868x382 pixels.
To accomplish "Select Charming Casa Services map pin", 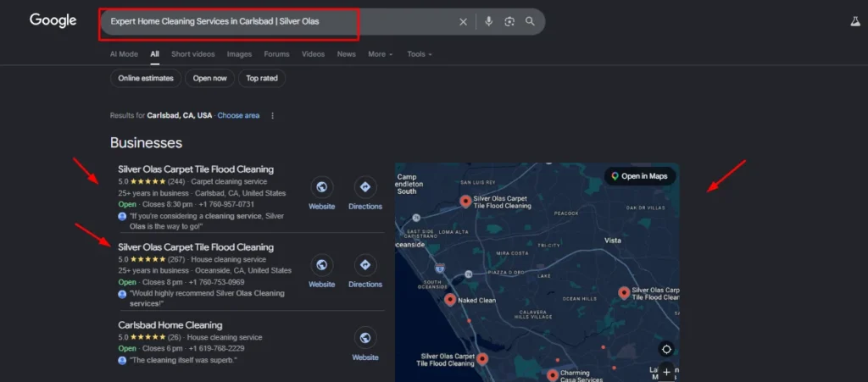I will (553, 375).
